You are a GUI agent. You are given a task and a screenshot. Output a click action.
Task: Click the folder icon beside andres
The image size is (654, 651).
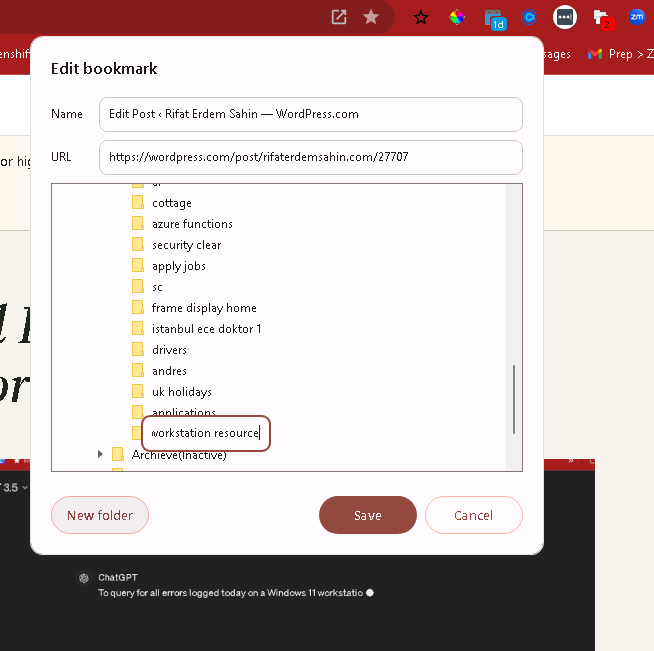[x=138, y=369]
